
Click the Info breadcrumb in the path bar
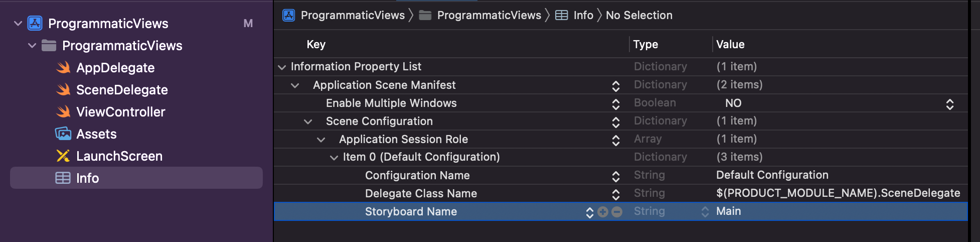[583, 16]
